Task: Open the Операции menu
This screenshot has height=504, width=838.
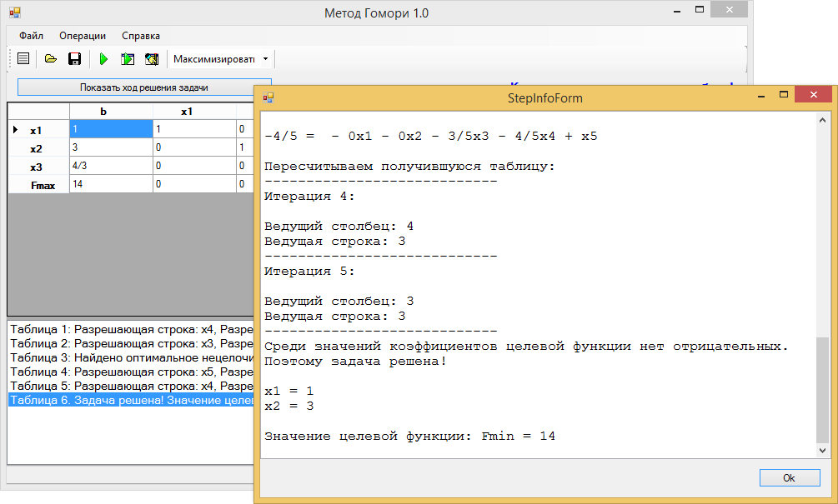Action: 83,36
